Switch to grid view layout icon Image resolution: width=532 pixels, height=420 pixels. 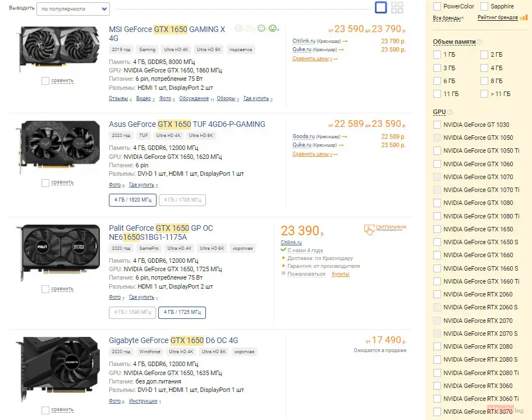pos(397,7)
